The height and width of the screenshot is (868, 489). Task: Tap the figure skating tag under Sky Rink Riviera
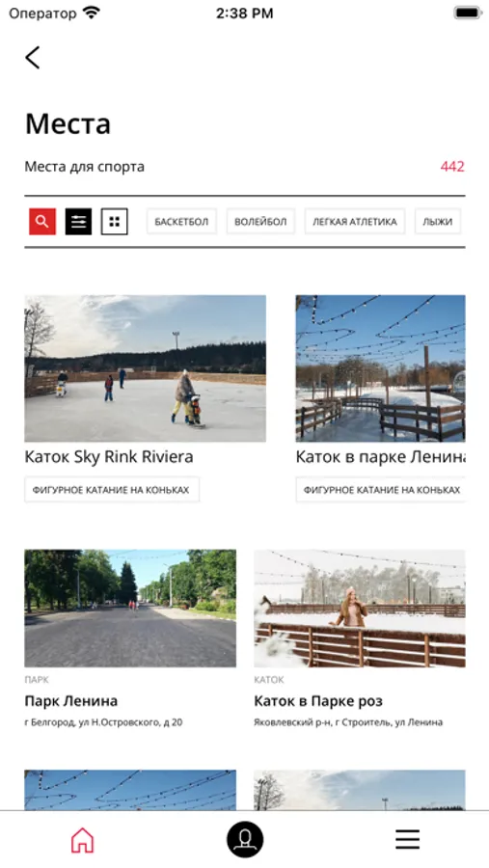pos(111,490)
